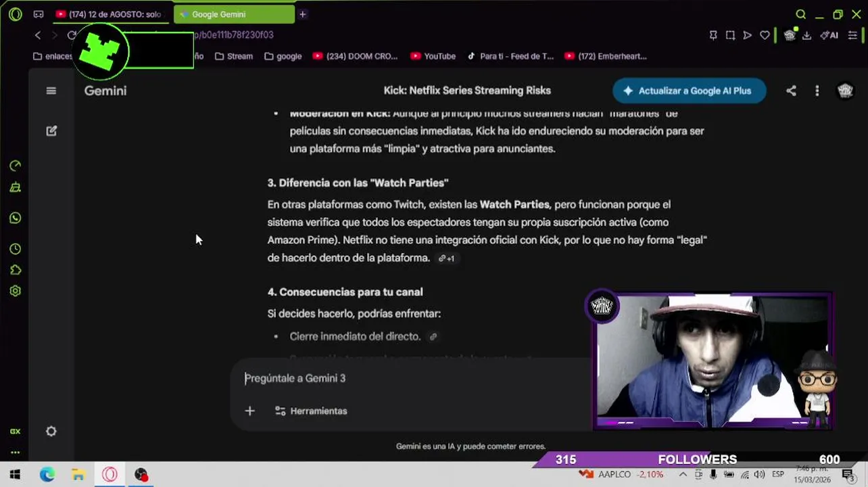This screenshot has width=868, height=487.
Task: Go back with the browser back arrow
Action: (x=38, y=35)
